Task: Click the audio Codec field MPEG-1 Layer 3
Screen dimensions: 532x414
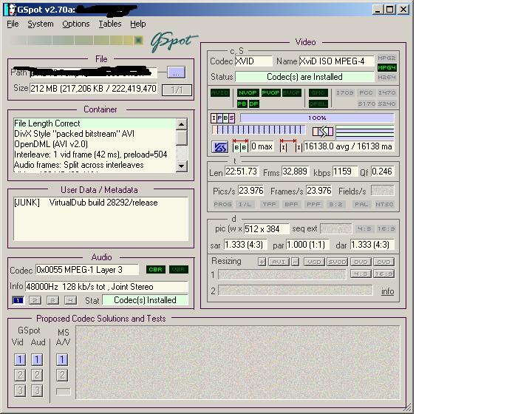Action: pyautogui.click(x=87, y=270)
